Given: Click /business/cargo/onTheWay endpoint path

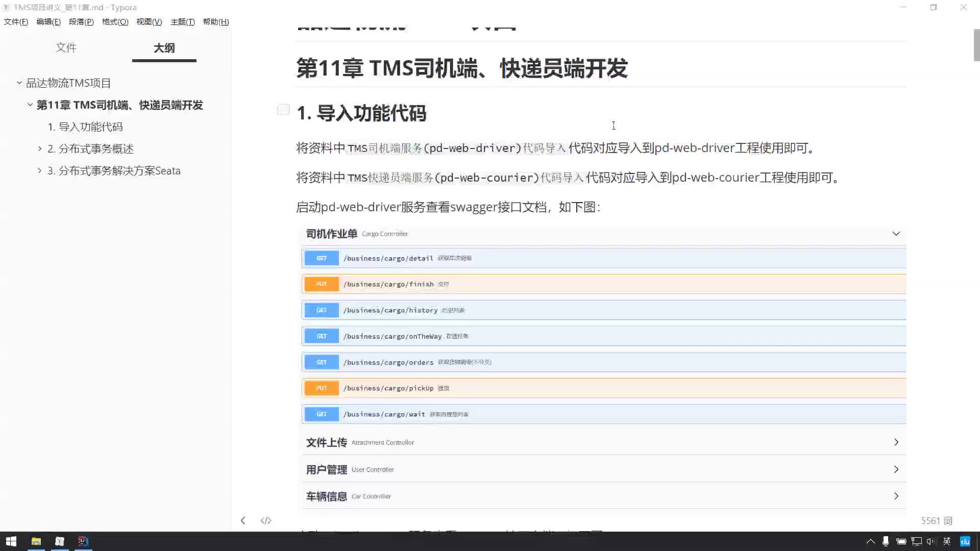Looking at the screenshot, I should click(393, 337).
